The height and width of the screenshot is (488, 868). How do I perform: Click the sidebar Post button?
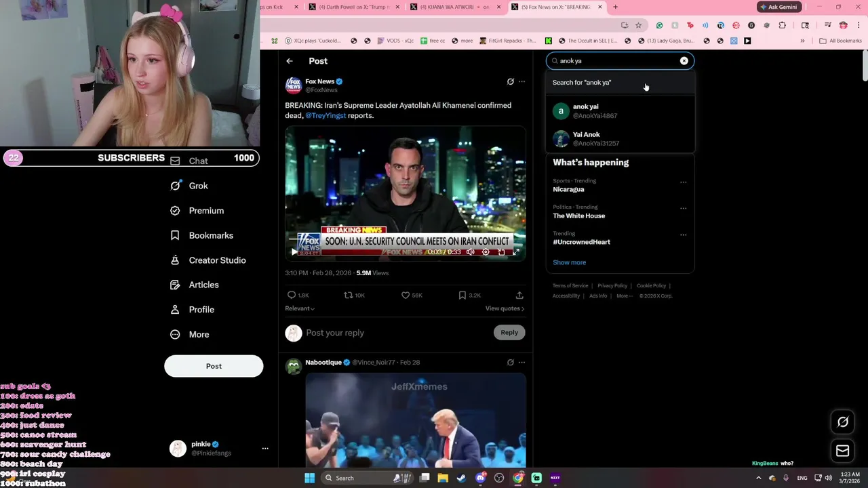click(x=214, y=366)
